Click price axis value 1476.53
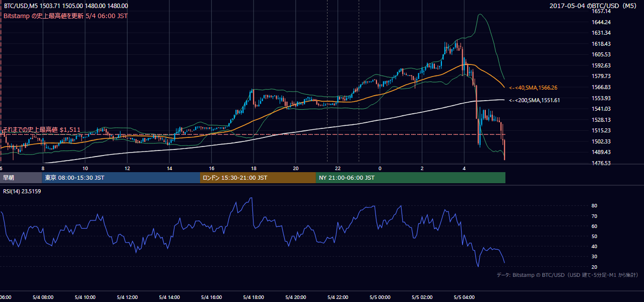 tap(601, 163)
